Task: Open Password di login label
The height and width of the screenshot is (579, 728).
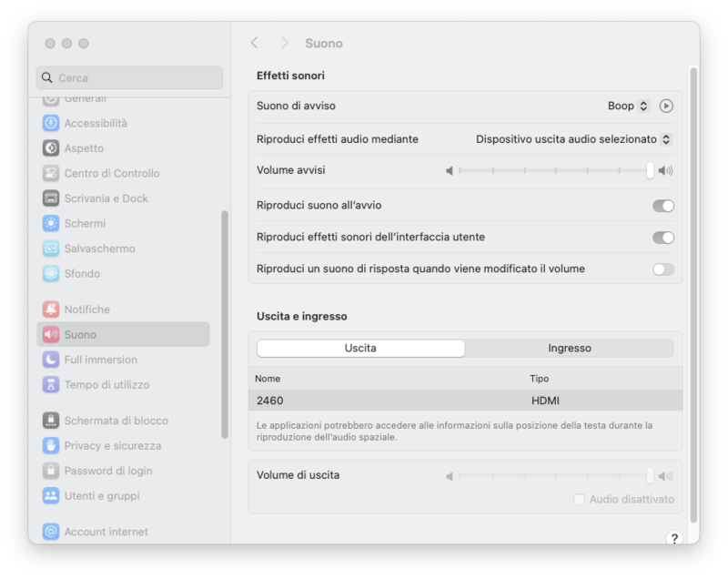Action: 108,471
